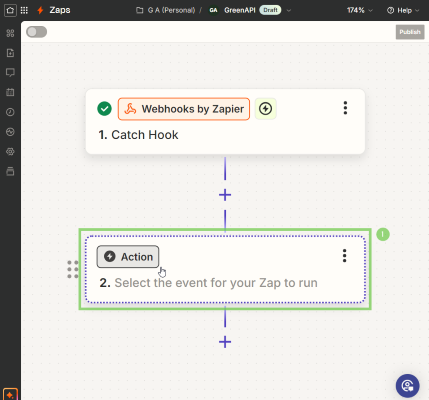Viewport: 429px width, 400px height.
Task: Open the sidebar four-squares components icon
Action: tap(10, 33)
